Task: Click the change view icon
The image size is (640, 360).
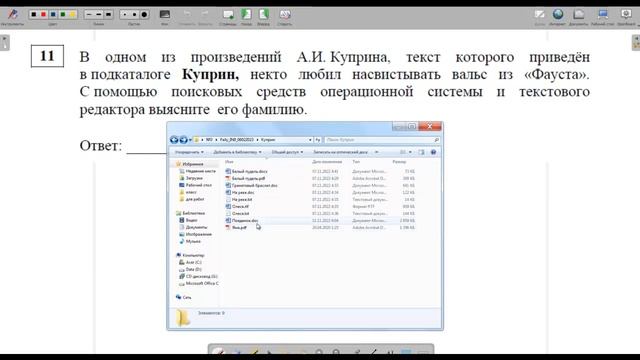Action: click(x=403, y=152)
